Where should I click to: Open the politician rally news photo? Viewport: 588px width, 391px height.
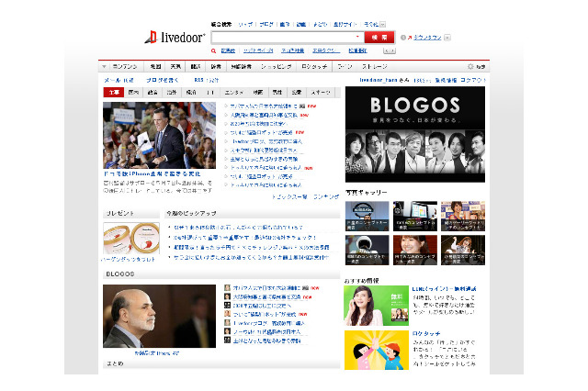159,135
